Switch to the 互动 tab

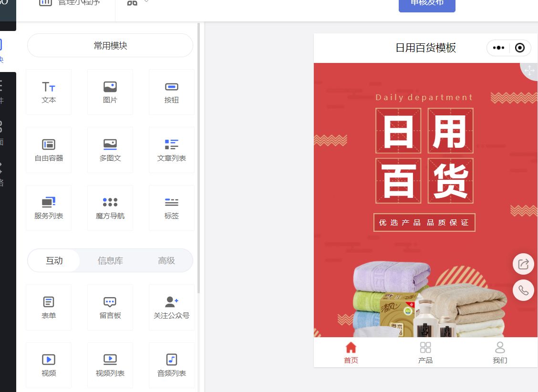click(x=54, y=261)
